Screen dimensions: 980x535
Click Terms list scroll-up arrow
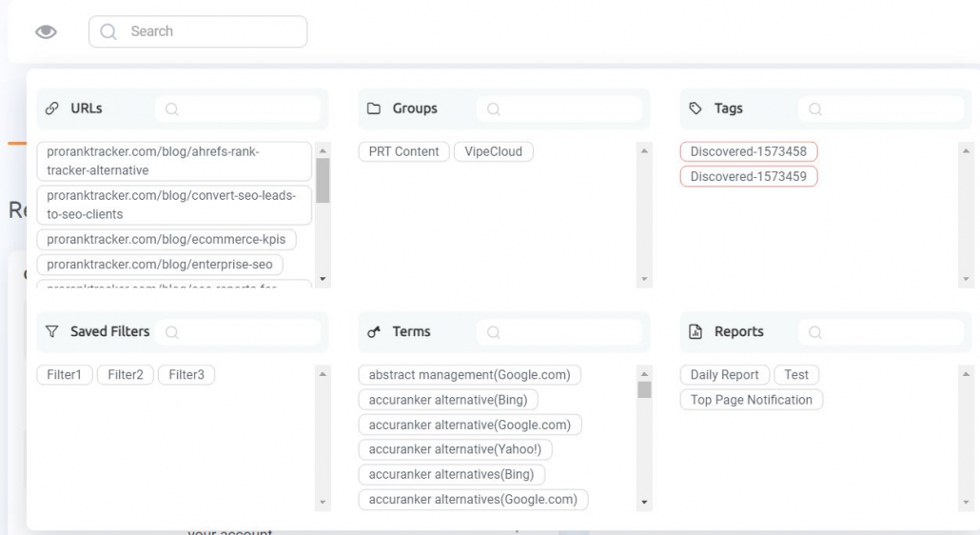[644, 374]
